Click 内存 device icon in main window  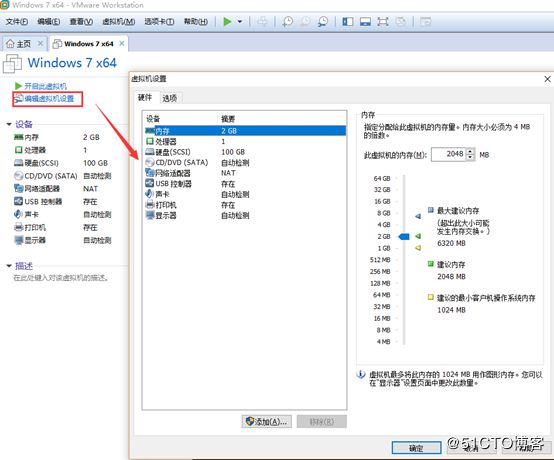point(19,137)
